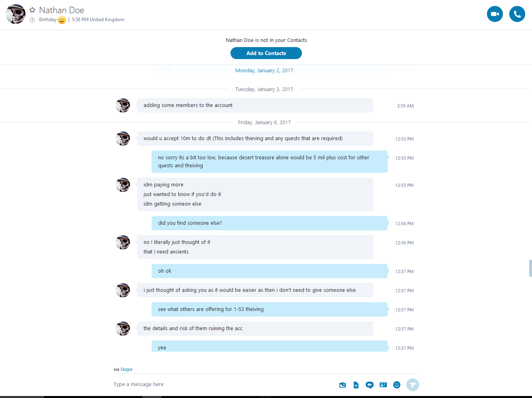Click the "did you find someone else?" message bubble
532x398 pixels.
pos(270,223)
